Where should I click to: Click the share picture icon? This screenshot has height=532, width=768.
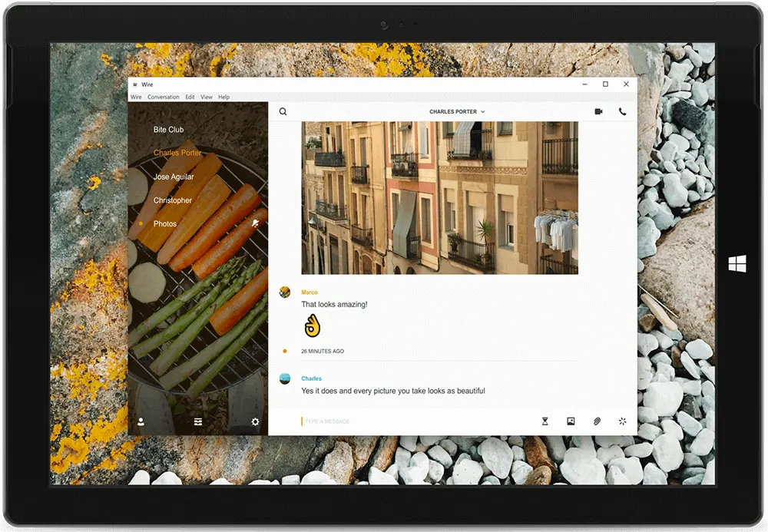[571, 421]
